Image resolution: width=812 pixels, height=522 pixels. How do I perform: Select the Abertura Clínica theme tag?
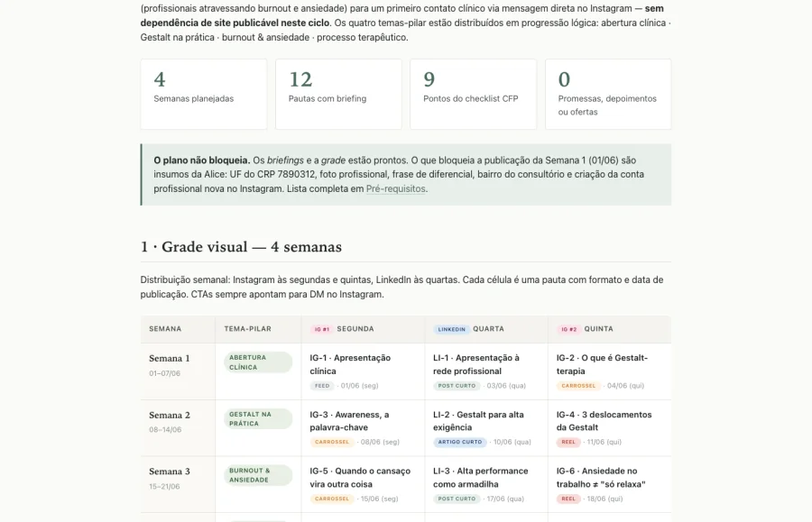pos(258,362)
